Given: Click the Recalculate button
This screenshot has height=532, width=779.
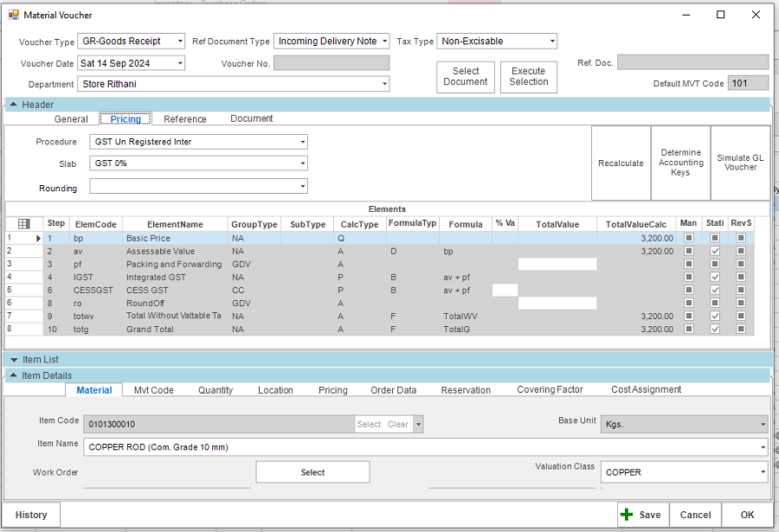Looking at the screenshot, I should pos(621,163).
